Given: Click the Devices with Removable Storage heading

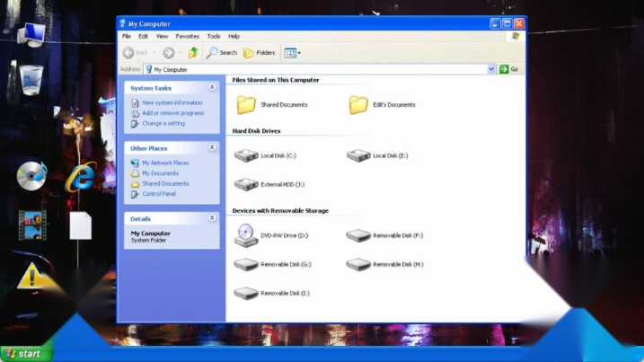Looking at the screenshot, I should [x=280, y=211].
